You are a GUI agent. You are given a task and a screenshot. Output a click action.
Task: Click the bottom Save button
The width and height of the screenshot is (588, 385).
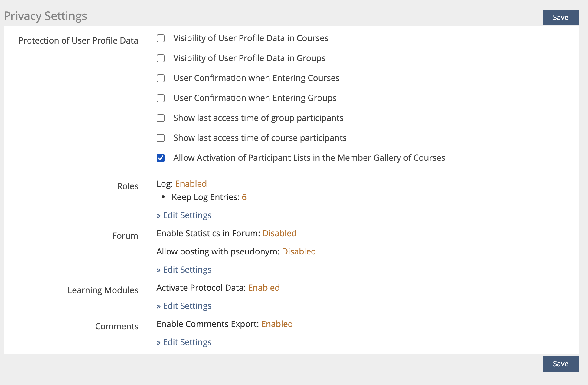coord(560,364)
